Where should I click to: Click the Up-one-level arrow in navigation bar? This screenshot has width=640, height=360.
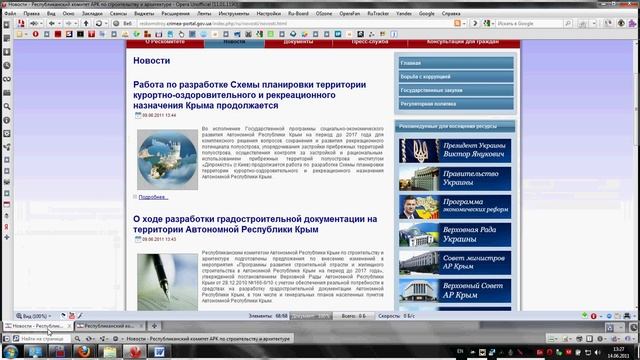[86, 24]
